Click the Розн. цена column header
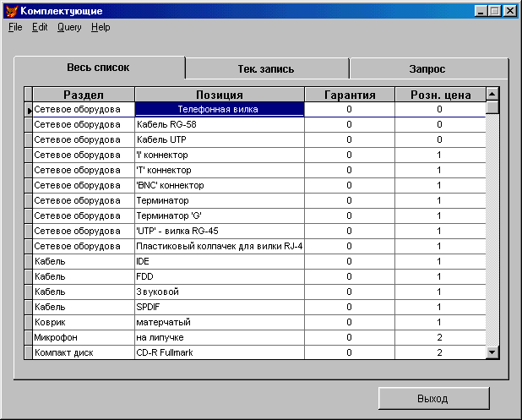The image size is (522, 420). [440, 95]
